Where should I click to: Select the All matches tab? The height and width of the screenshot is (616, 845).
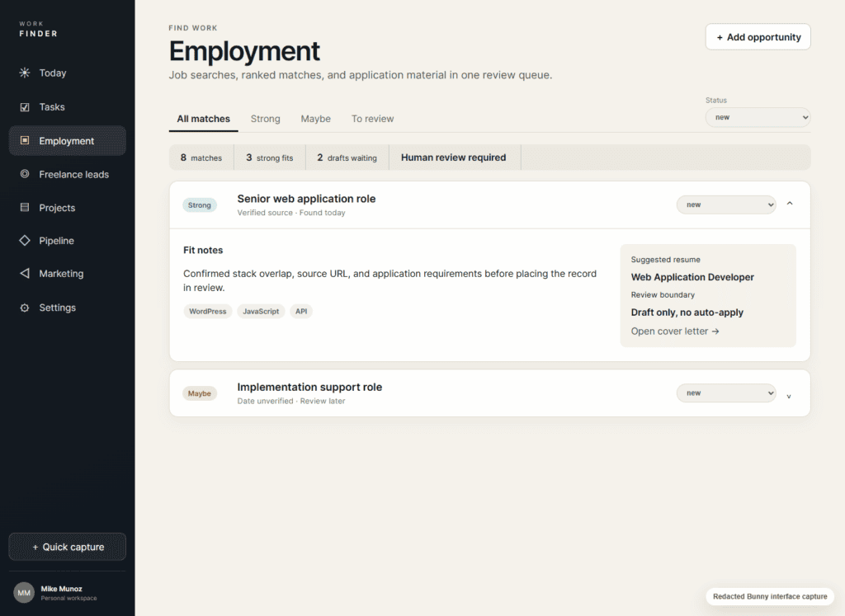203,119
